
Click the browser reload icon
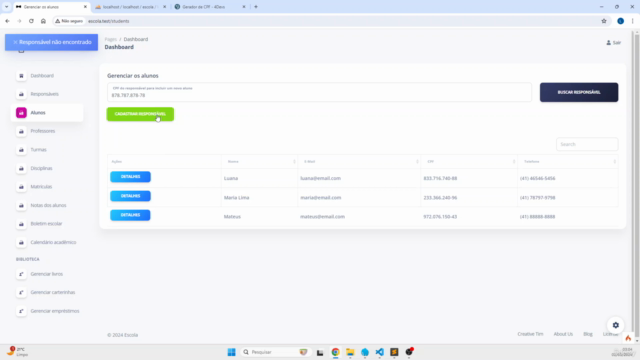[x=31, y=21]
